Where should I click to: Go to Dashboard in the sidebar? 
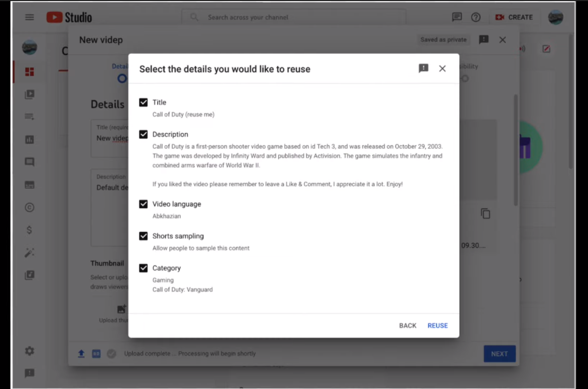click(x=29, y=72)
